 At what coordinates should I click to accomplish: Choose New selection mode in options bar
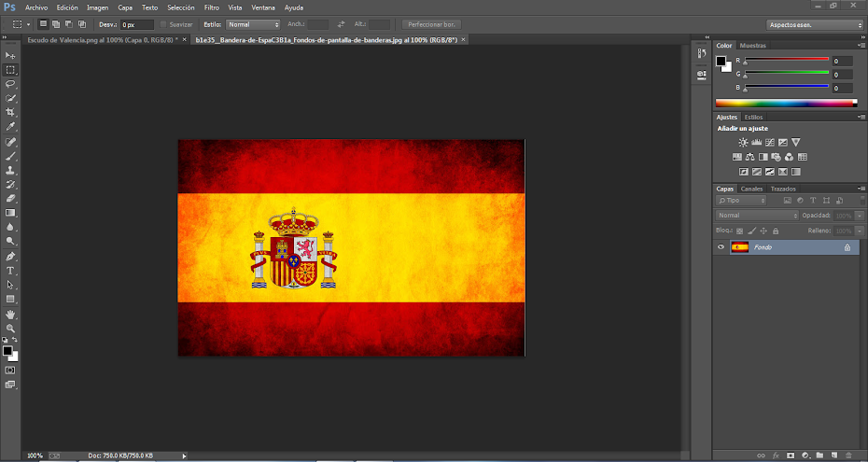point(43,24)
